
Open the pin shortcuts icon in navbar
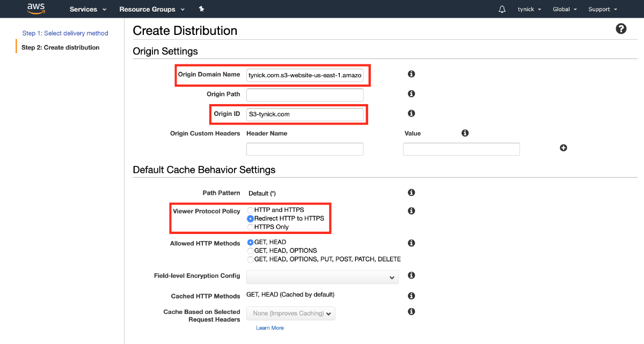point(201,9)
